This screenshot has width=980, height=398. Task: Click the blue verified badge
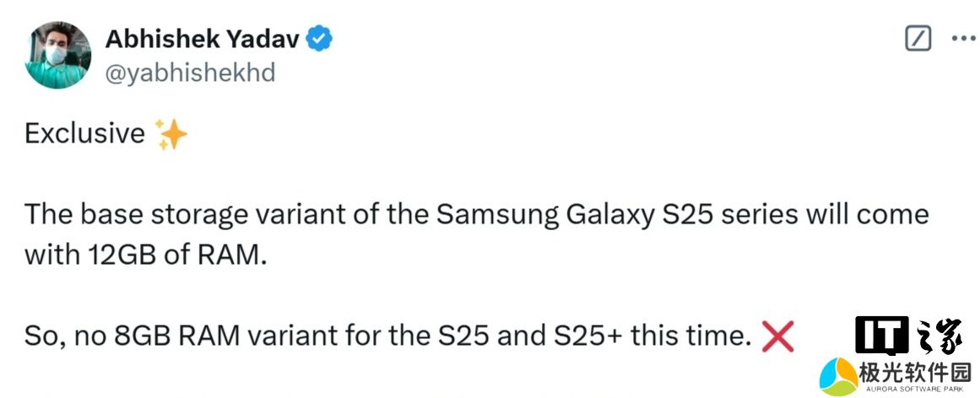click(x=321, y=38)
